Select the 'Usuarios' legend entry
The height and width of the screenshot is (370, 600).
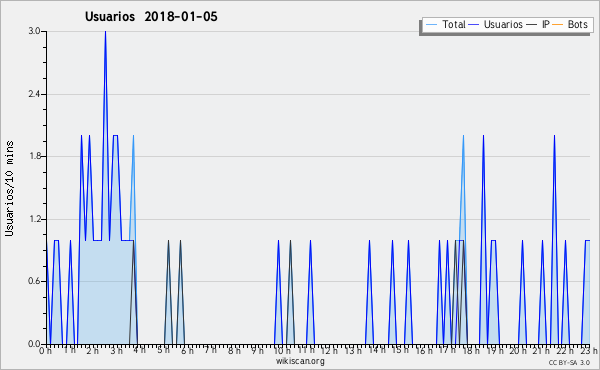tap(503, 24)
